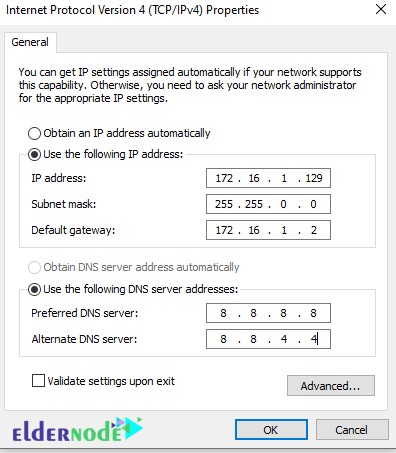Open the Advanced settings button
396x453 pixels.
click(x=331, y=386)
